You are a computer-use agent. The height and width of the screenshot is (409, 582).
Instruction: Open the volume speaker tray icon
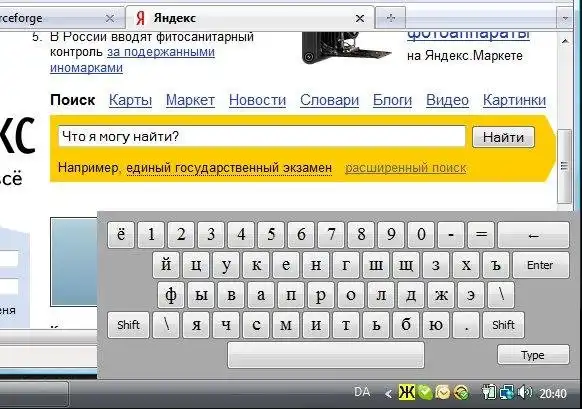524,392
